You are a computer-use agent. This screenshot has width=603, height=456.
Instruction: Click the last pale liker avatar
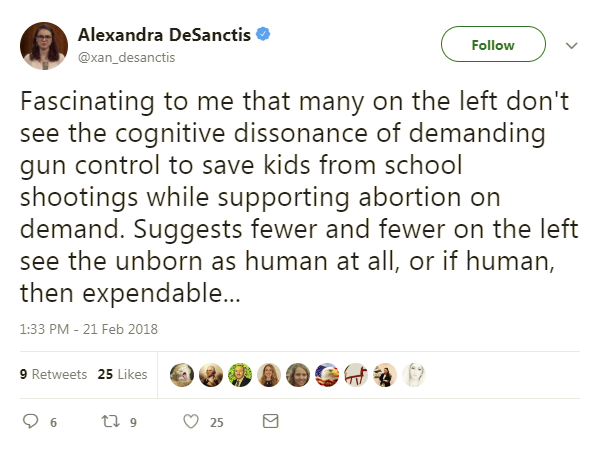coord(414,375)
